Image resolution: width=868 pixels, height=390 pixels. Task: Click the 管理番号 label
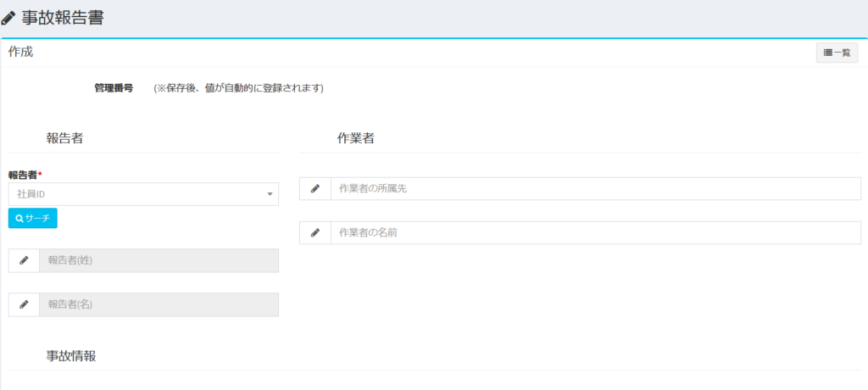point(114,88)
